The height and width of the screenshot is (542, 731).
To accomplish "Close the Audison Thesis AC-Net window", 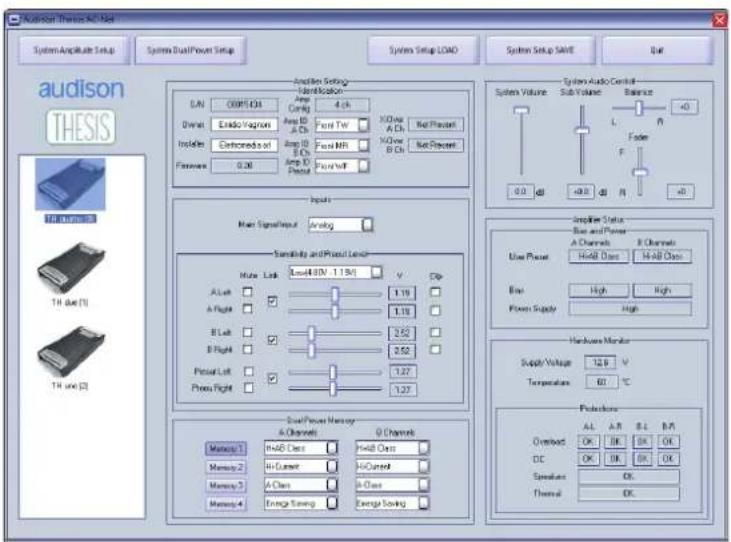I will click(x=719, y=20).
